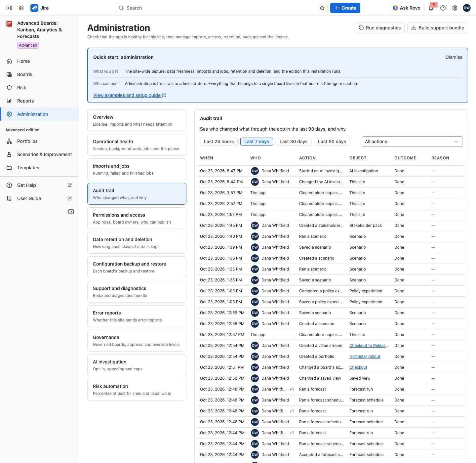Go to Home in the sidebar
This screenshot has height=463, width=476.
(x=40, y=61)
